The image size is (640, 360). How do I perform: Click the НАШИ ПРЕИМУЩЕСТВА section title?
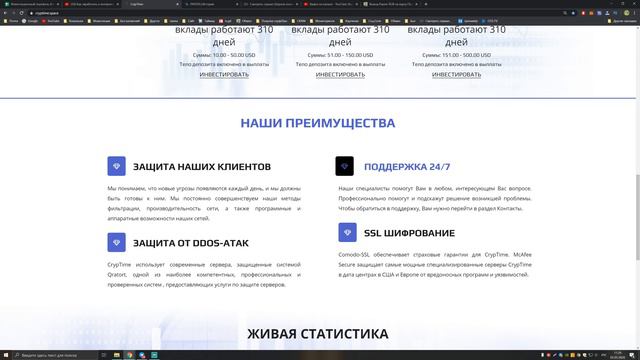[318, 123]
